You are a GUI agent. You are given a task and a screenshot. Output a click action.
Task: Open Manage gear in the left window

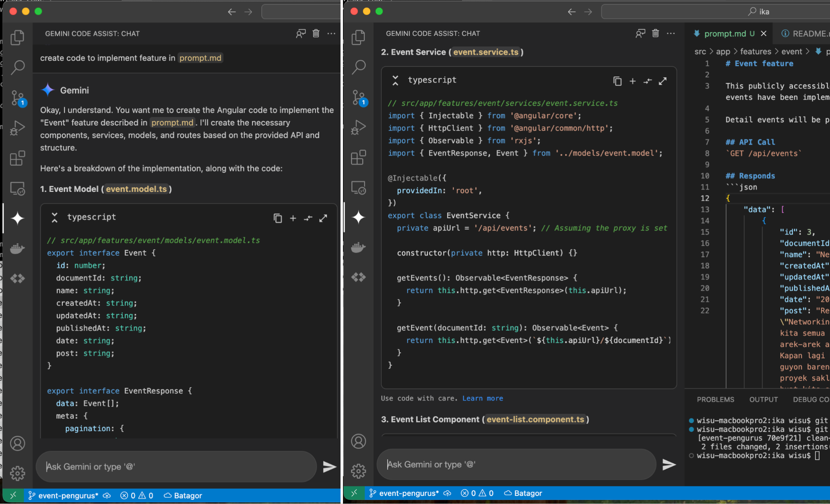tap(17, 473)
